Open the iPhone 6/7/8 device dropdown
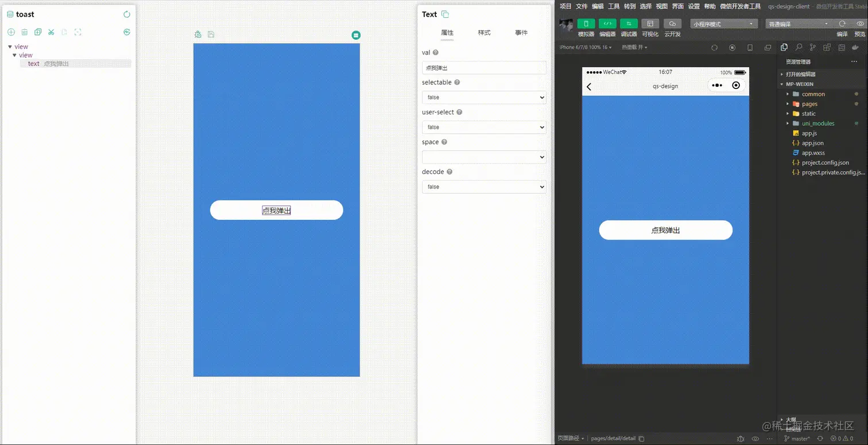 586,47
